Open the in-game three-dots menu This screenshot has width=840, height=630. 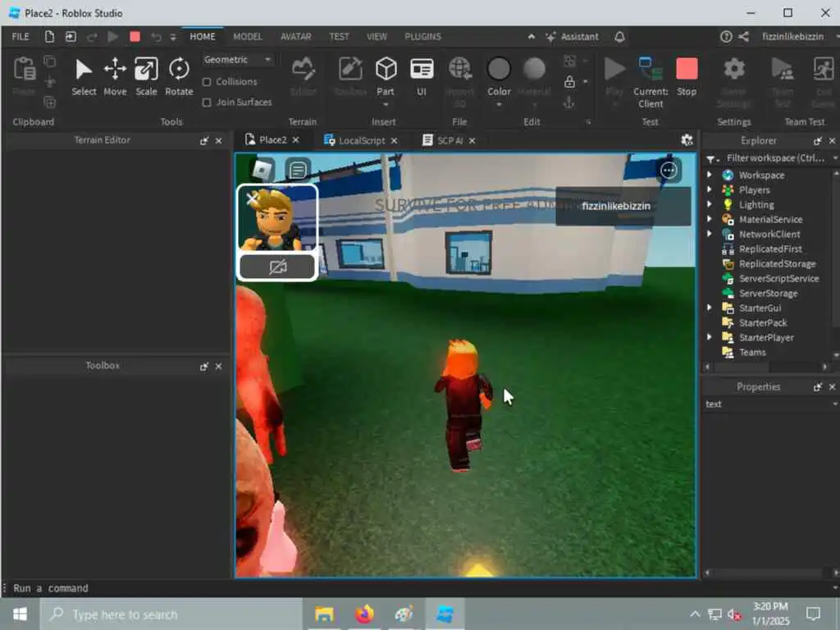point(669,171)
